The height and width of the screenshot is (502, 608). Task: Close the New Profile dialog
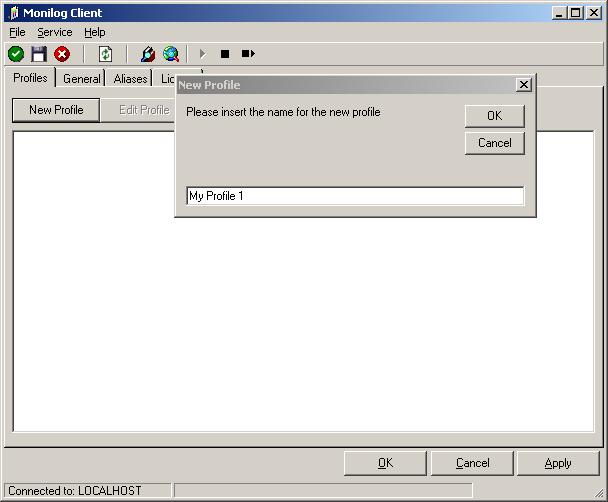(523, 85)
